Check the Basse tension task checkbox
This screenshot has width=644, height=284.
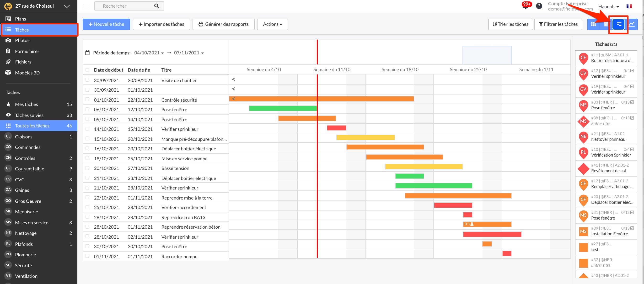coord(87,168)
